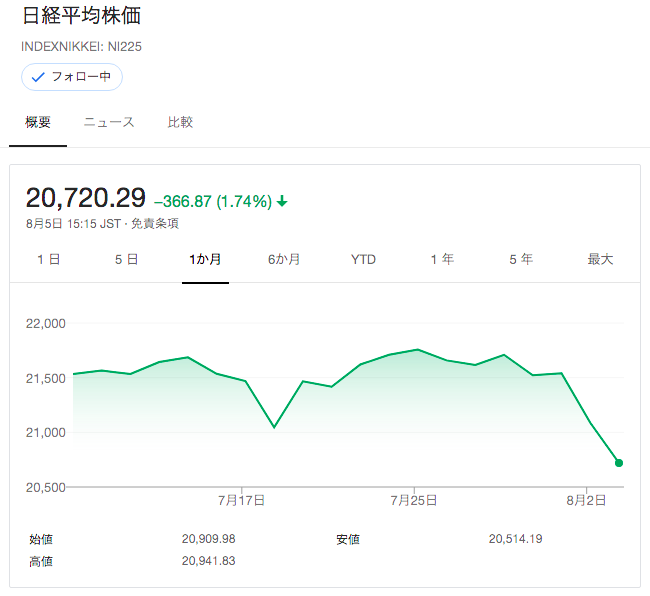650x596 pixels.
Task: Click the 高値 label
Action: pyautogui.click(x=41, y=561)
